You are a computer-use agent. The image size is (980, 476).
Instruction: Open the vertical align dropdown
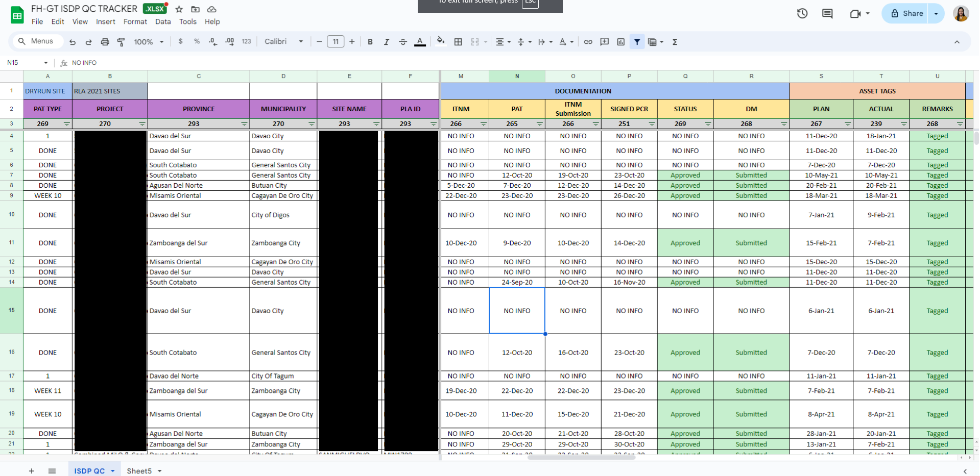524,42
